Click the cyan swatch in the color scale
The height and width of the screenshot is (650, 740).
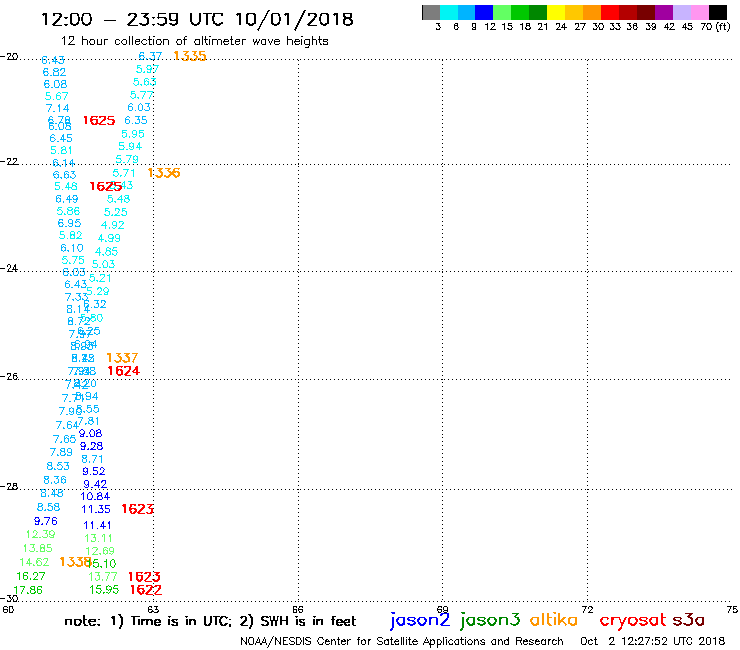pos(449,12)
